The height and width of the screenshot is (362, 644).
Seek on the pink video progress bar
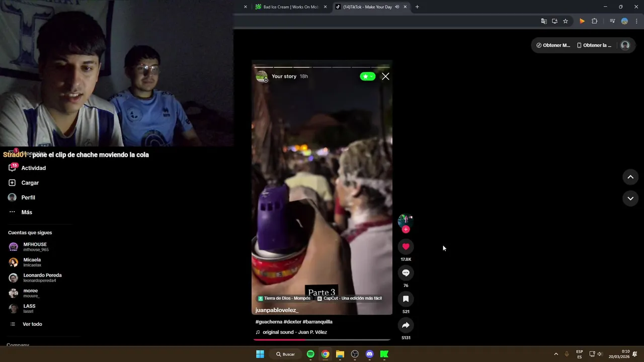[322, 340]
